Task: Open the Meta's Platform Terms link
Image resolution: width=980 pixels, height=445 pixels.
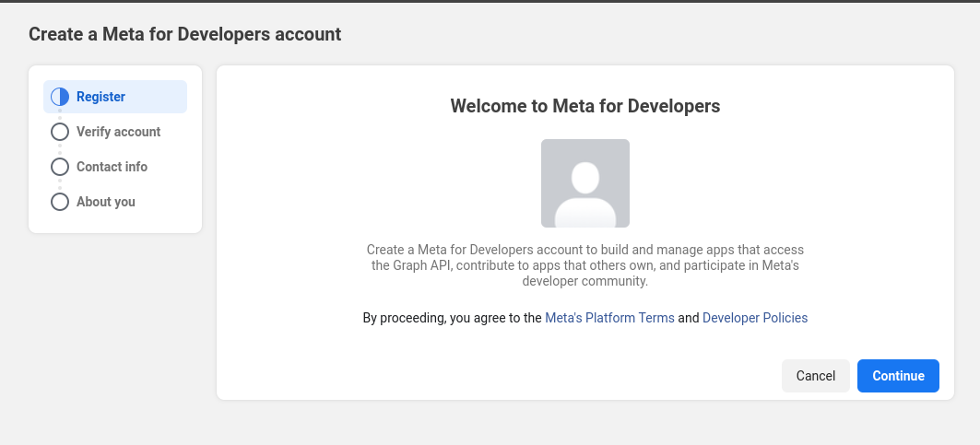Action: click(x=609, y=318)
